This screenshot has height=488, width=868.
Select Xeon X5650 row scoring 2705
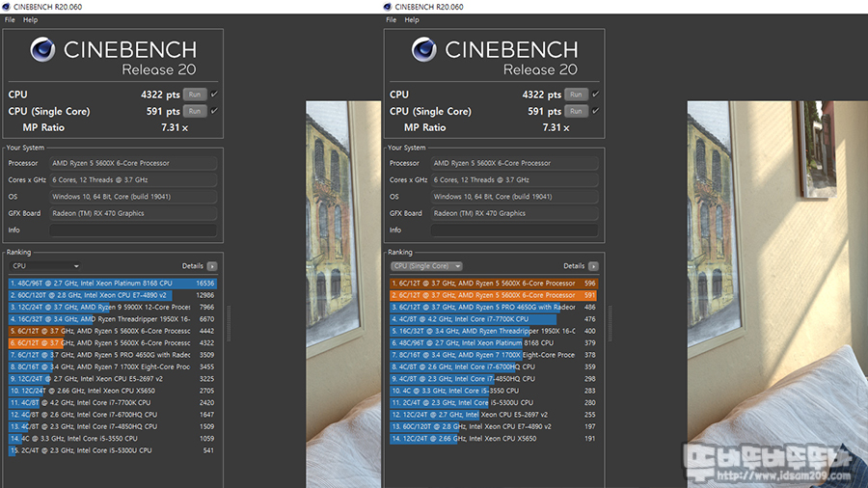[113, 391]
